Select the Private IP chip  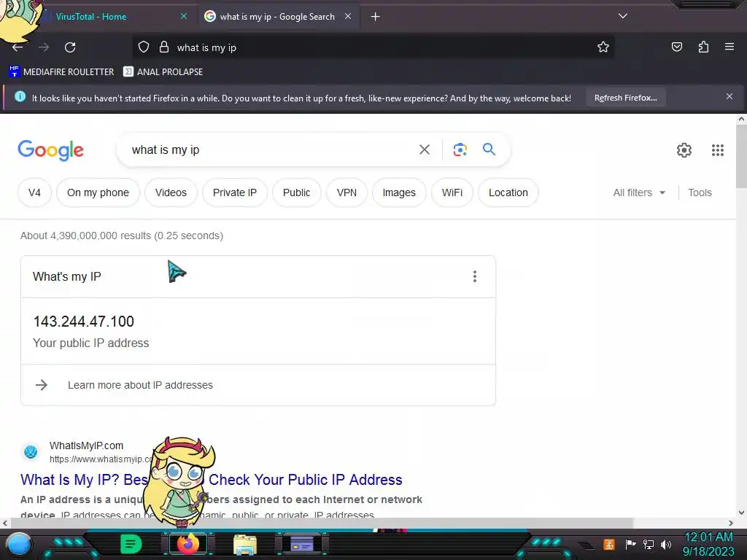point(234,192)
